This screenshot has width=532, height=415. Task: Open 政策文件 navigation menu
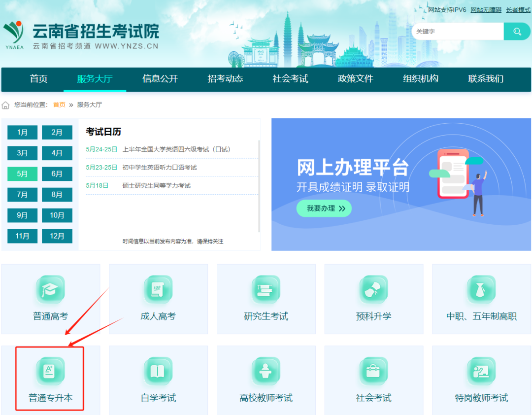355,79
